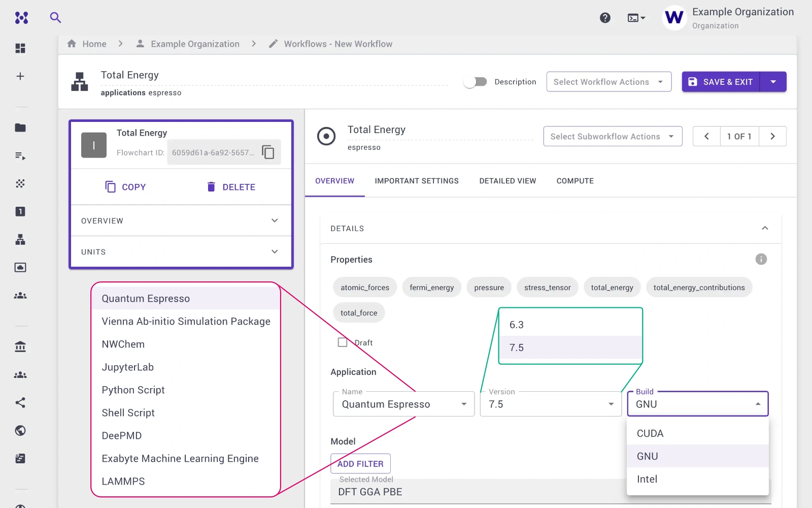The height and width of the screenshot is (508, 812).
Task: Select CUDA build option
Action: (x=698, y=433)
